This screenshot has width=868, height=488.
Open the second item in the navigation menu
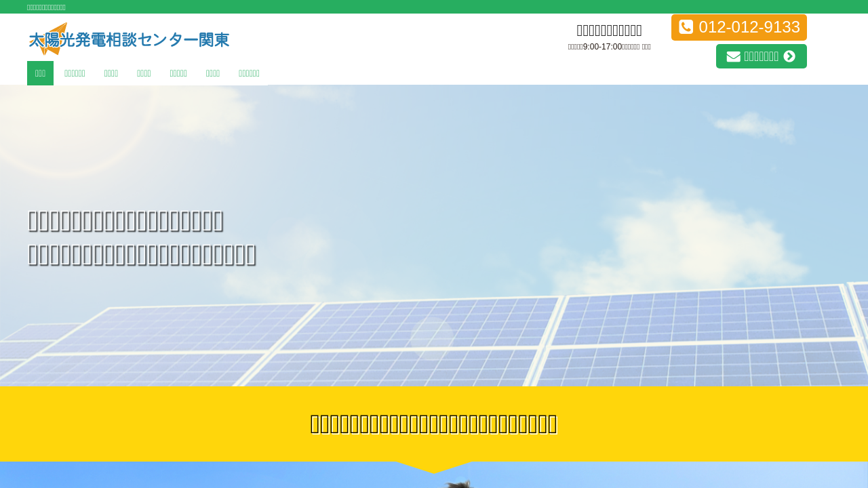click(75, 73)
